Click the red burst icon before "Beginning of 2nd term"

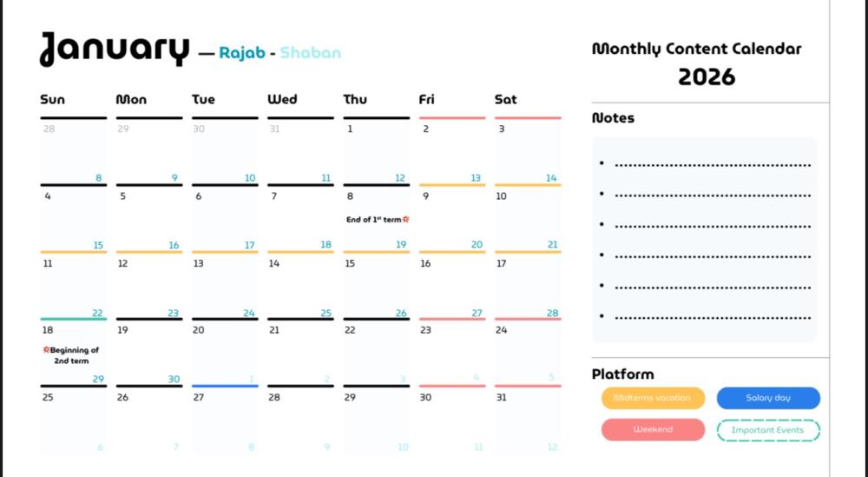click(x=47, y=350)
